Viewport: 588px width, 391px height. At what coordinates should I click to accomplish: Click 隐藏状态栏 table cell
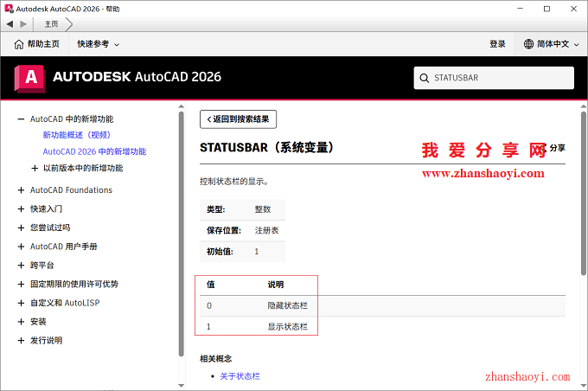click(x=287, y=306)
